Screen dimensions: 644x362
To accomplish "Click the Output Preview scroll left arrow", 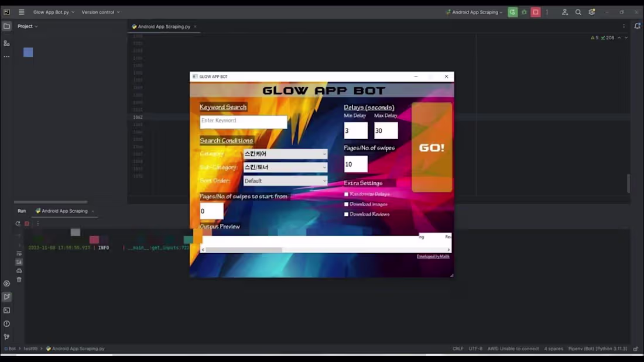I will point(203,250).
